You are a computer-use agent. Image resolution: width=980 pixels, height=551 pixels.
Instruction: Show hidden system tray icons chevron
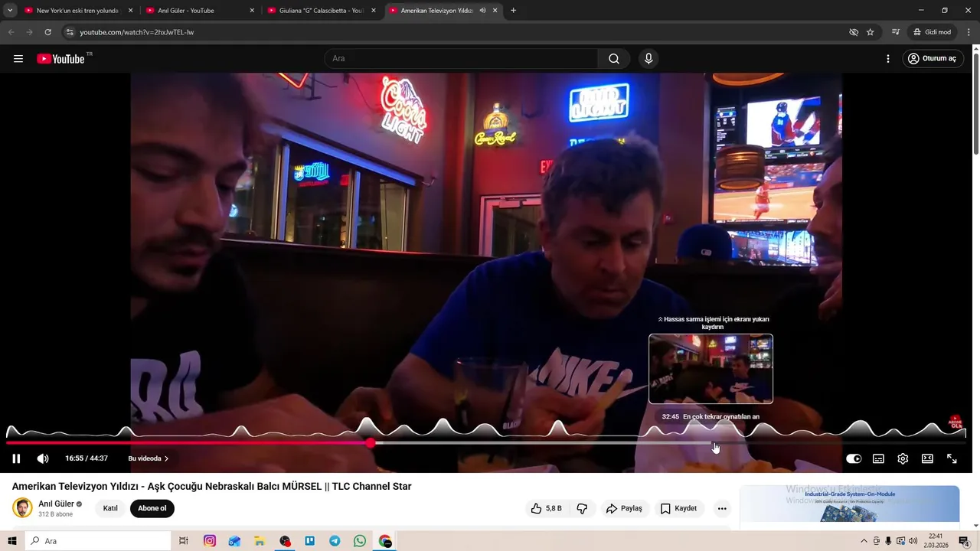(864, 541)
